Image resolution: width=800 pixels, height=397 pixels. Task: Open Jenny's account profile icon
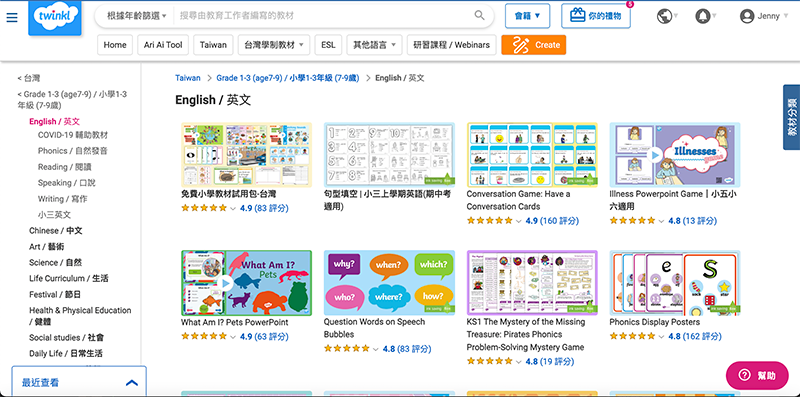tap(747, 16)
